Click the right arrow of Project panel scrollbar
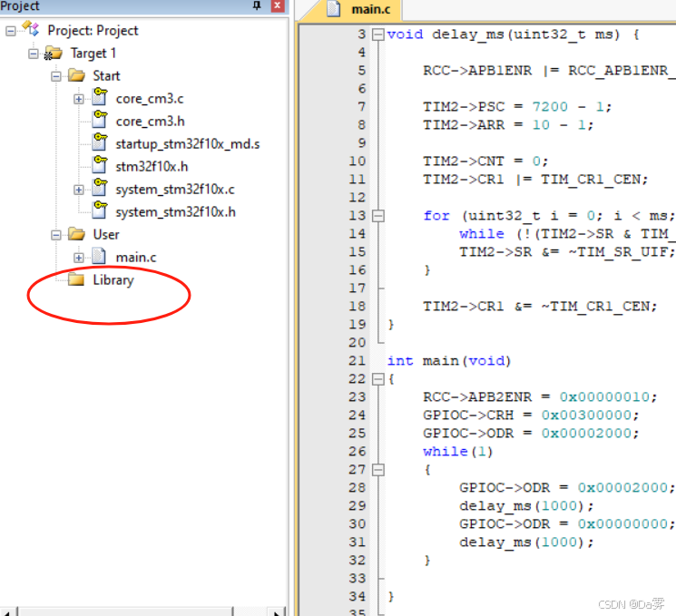Image resolution: width=676 pixels, height=616 pixels. point(276,612)
